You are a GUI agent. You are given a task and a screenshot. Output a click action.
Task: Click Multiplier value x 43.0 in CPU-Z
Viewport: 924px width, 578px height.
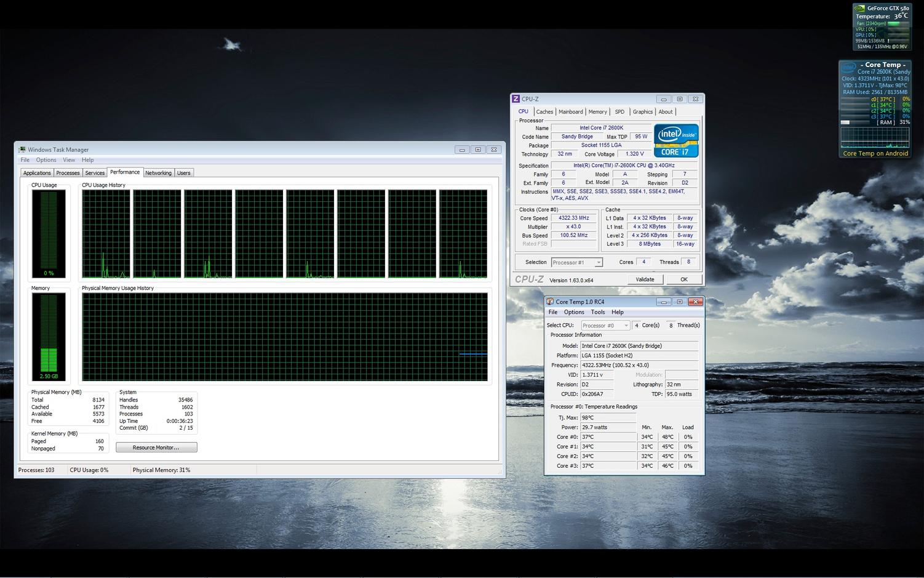(574, 227)
